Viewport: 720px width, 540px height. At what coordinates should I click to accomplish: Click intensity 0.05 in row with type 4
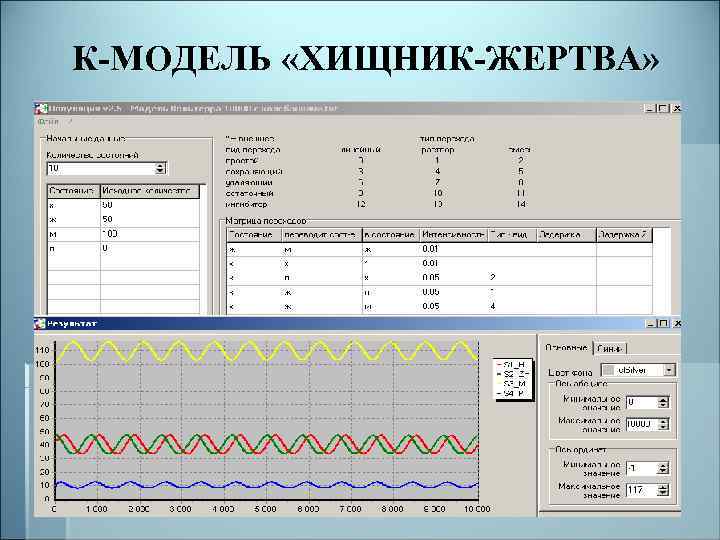pyautogui.click(x=431, y=306)
